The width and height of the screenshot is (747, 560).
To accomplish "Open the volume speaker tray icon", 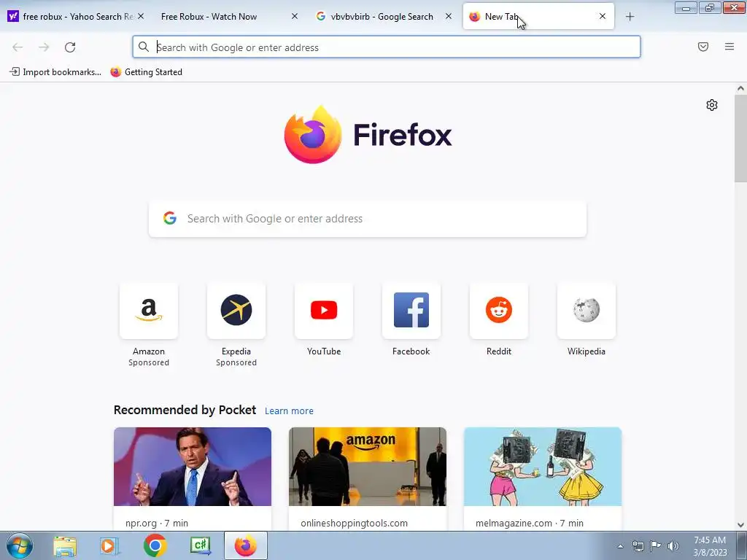I will (x=673, y=546).
